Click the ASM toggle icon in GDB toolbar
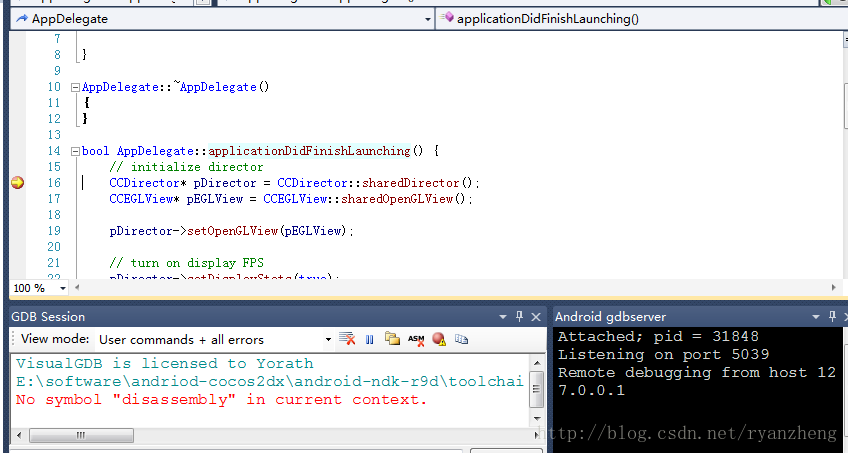The height and width of the screenshot is (453, 848). (x=416, y=339)
